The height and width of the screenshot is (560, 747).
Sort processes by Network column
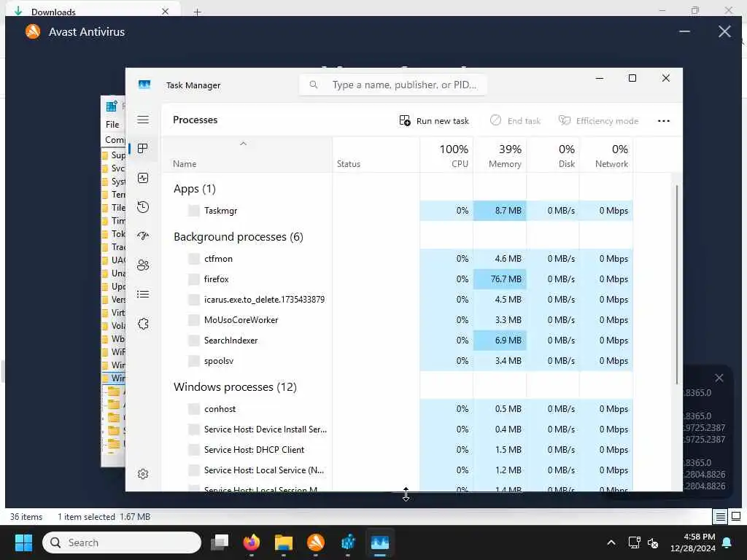606,156
